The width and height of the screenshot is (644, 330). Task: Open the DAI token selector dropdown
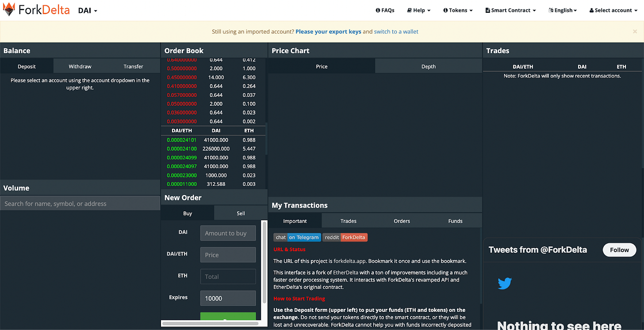pos(88,10)
